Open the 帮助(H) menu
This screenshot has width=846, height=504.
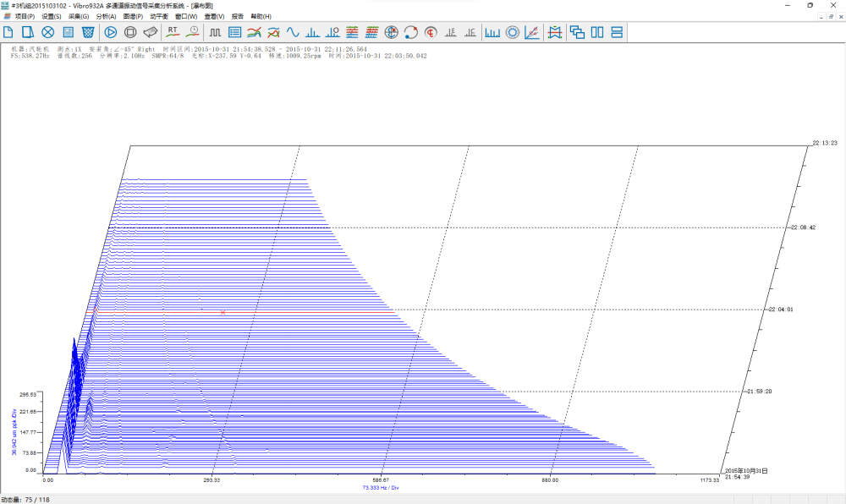coord(261,17)
